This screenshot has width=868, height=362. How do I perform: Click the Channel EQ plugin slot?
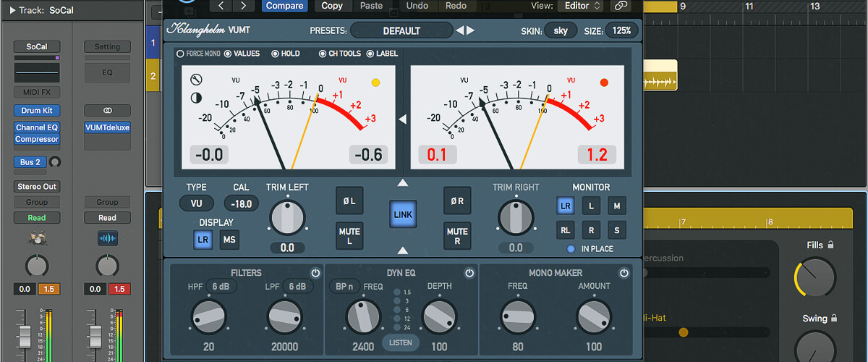tap(36, 127)
